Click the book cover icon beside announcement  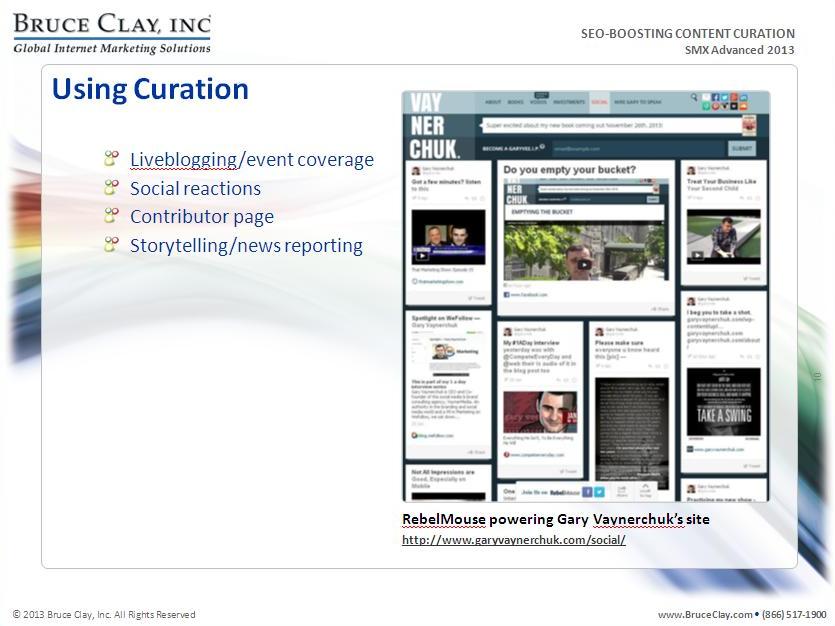pos(749,126)
